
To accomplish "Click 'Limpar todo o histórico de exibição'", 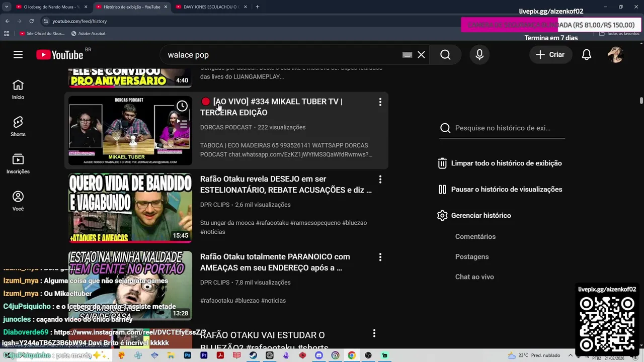I will pyautogui.click(x=500, y=163).
